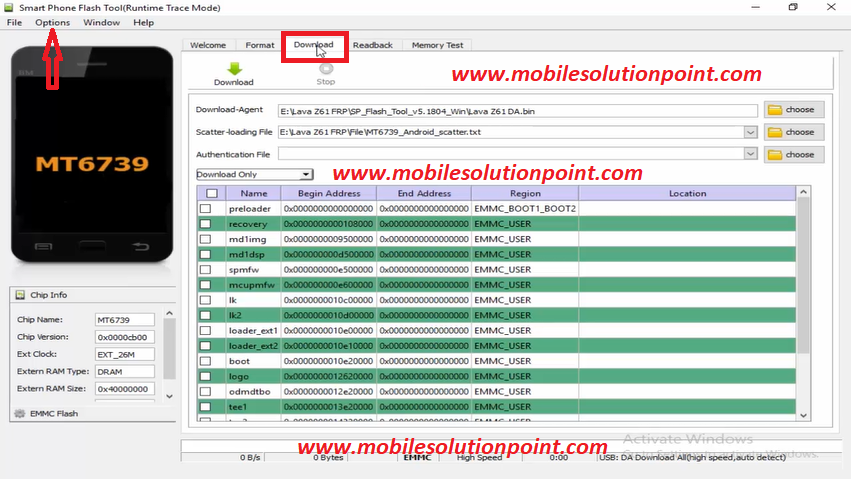Click the partition table vertical scrollbar thumb

(803, 277)
